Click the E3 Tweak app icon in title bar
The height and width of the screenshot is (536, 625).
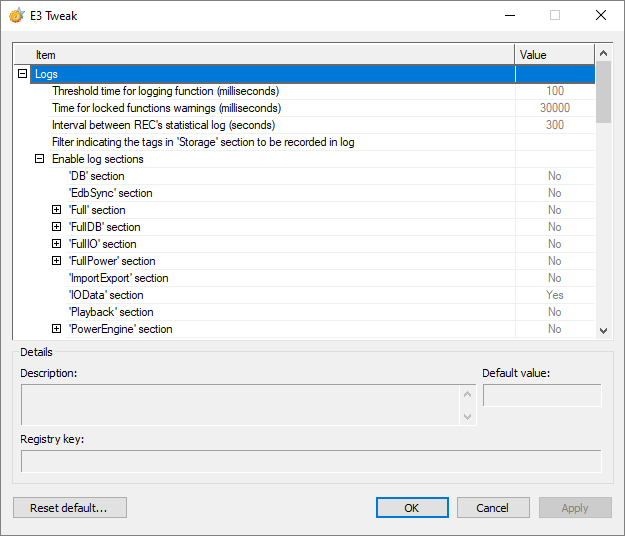click(x=17, y=16)
